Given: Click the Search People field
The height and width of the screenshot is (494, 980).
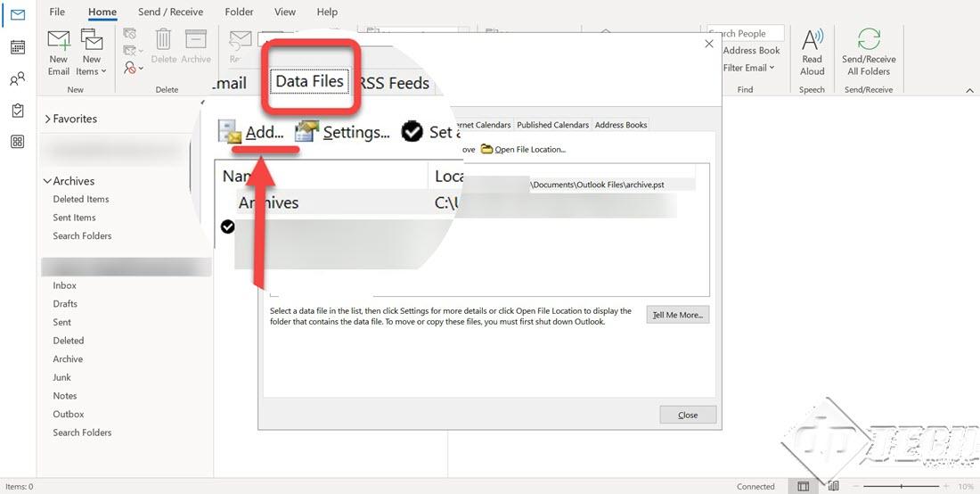Looking at the screenshot, I should [x=747, y=33].
